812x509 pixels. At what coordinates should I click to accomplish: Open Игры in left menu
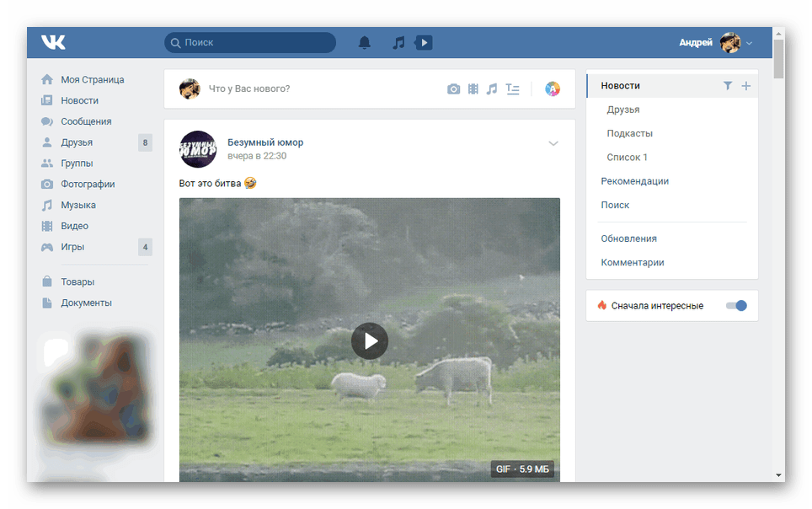pos(72,247)
